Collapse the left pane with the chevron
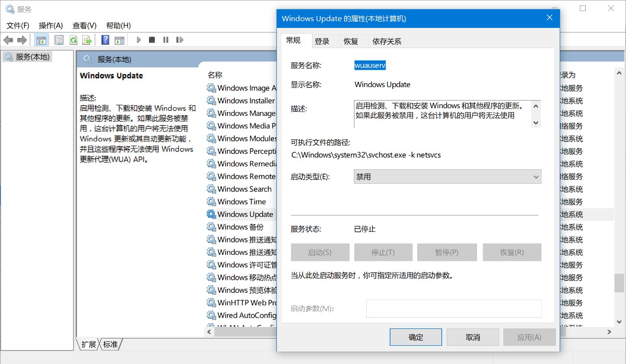 pyautogui.click(x=209, y=332)
